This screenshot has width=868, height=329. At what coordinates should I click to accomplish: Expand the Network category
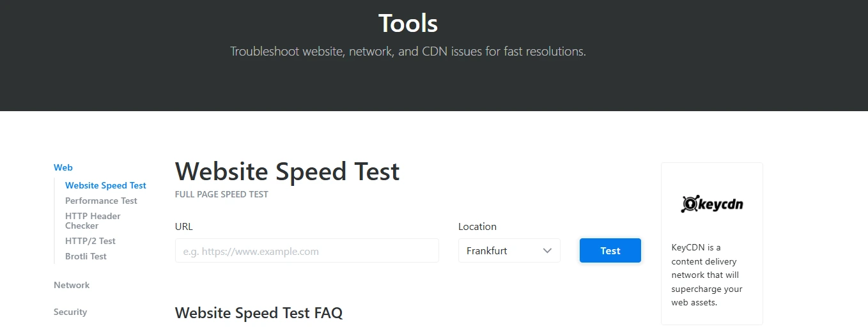tap(72, 285)
